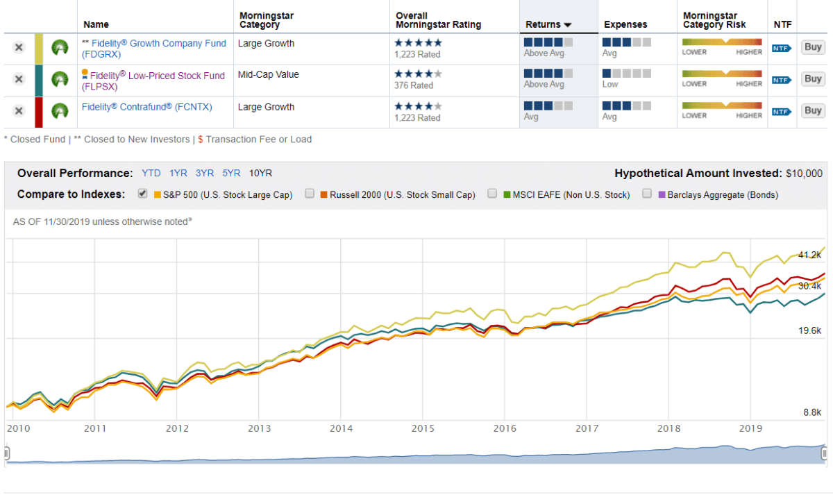833x504 pixels.
Task: Click the Expenses bar for Contrafund
Action: 627,106
